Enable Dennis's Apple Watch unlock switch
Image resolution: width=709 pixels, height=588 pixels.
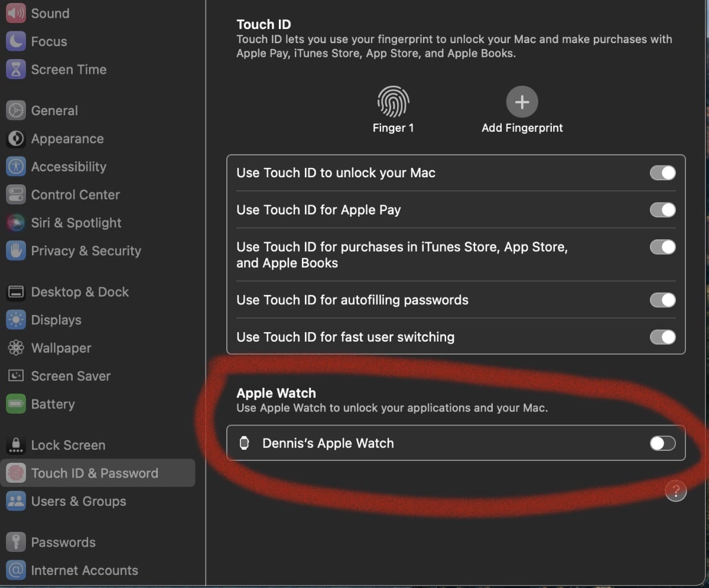click(x=662, y=443)
